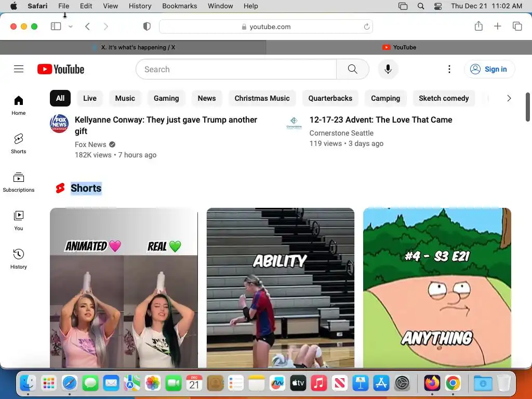Viewport: 532px width, 399px height.
Task: Click the Shorts section heading
Action: 86,188
